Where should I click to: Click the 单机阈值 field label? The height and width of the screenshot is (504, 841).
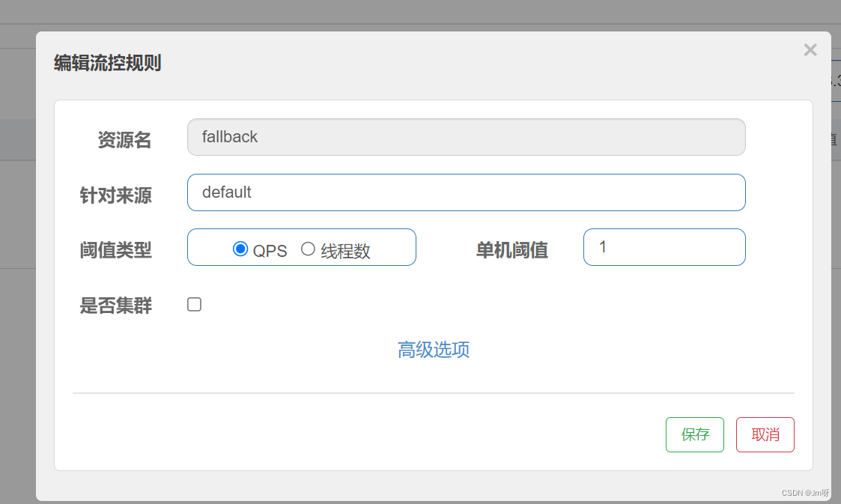tap(511, 251)
